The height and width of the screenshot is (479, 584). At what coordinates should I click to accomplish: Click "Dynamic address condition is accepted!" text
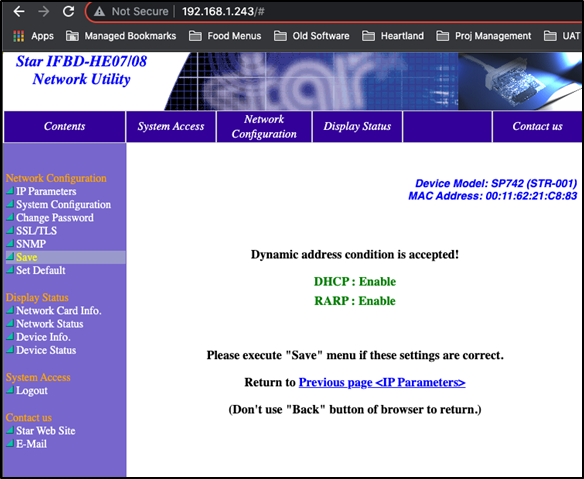(355, 255)
